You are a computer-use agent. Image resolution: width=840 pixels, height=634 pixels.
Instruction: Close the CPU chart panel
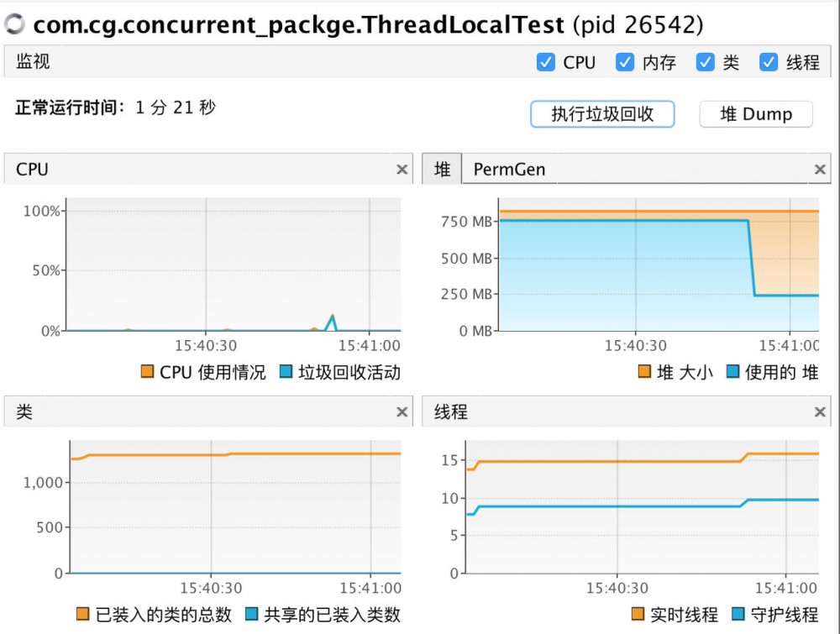(x=402, y=169)
